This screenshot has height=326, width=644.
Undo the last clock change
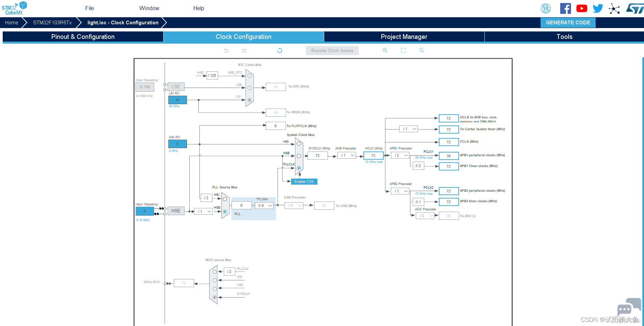pyautogui.click(x=226, y=50)
